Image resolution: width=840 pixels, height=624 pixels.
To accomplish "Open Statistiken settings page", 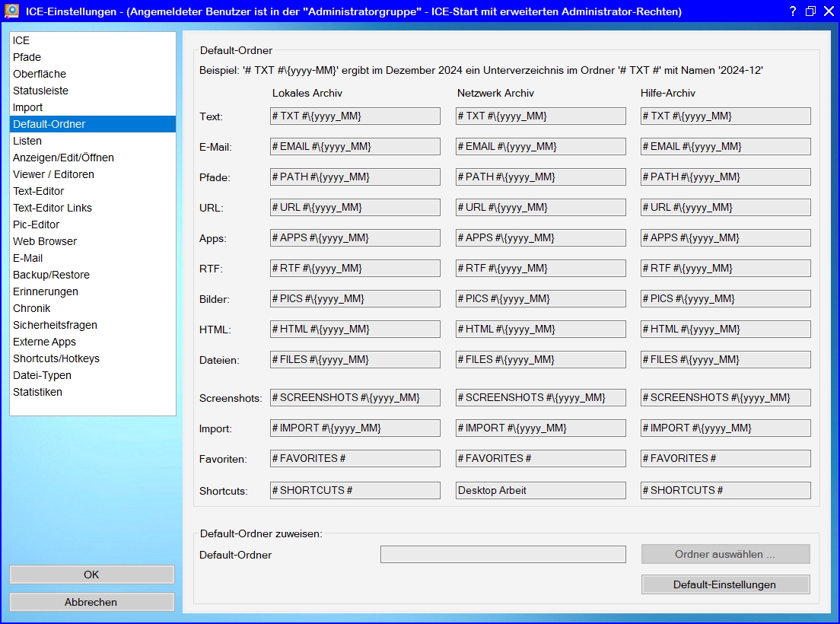I will coord(93,392).
